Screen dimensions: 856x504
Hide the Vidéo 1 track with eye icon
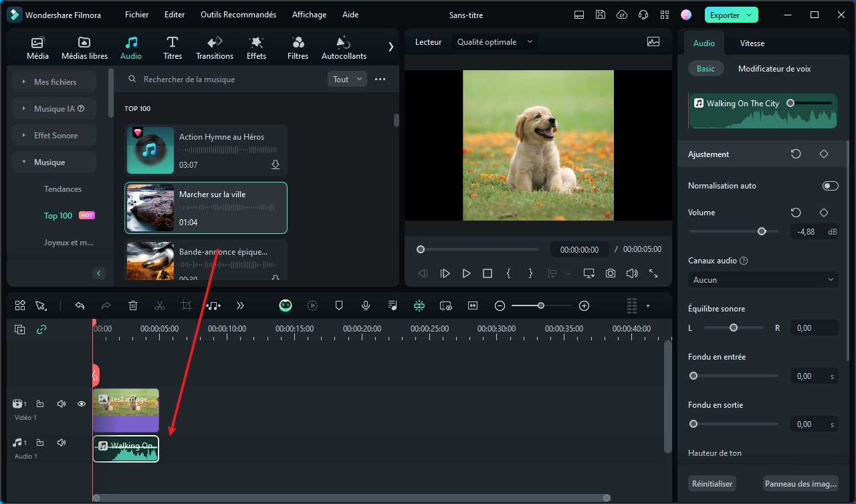pyautogui.click(x=82, y=404)
